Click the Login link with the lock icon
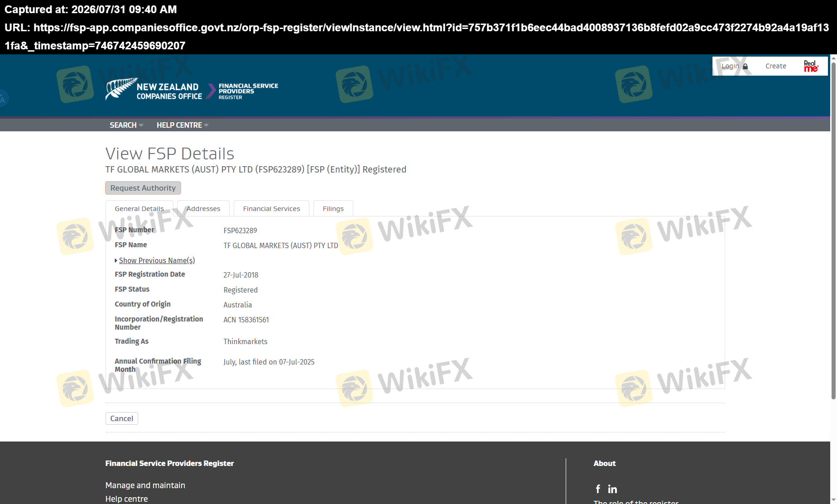Screen dimensions: 837x504 pos(735,66)
